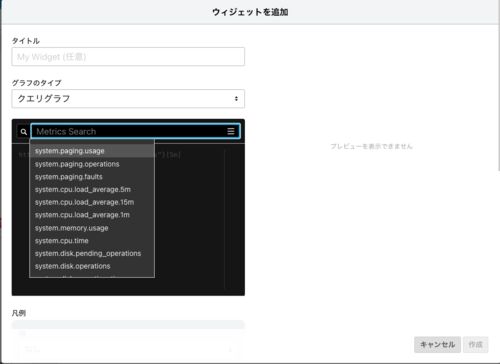Choose system.disk.pending_operations metric
500x364 pixels.
92,253
